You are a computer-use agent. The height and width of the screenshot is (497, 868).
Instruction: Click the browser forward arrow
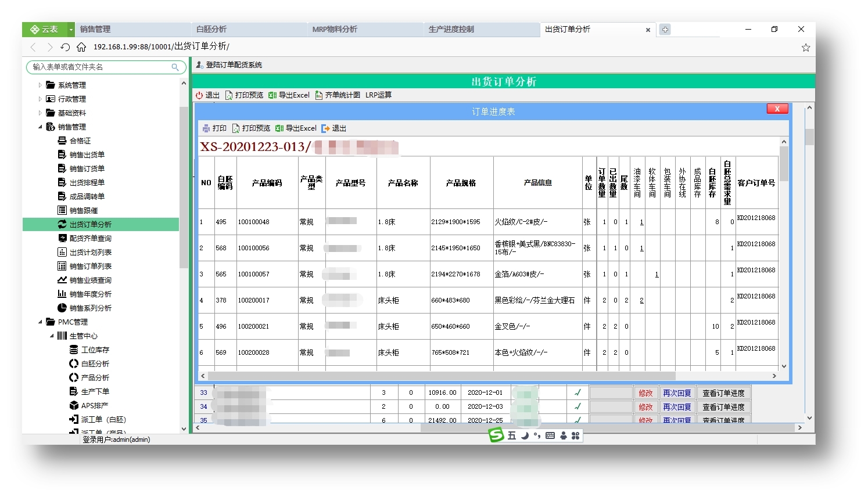(x=49, y=47)
